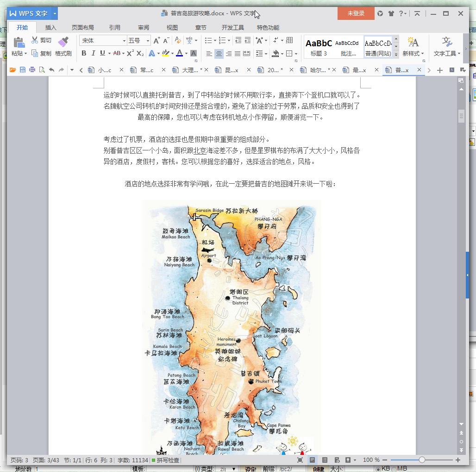Toggle Superscript X² formatting
The image size is (476, 472).
coord(130,53)
